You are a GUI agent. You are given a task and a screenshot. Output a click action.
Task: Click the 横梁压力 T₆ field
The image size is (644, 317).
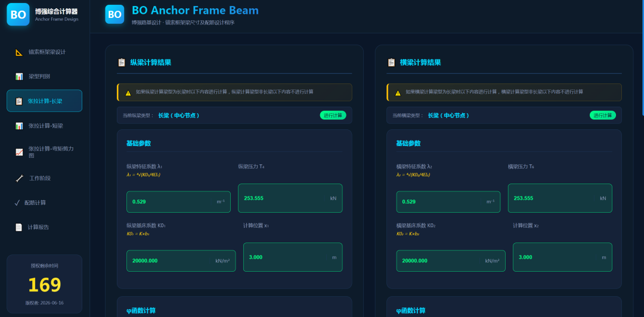(560, 198)
